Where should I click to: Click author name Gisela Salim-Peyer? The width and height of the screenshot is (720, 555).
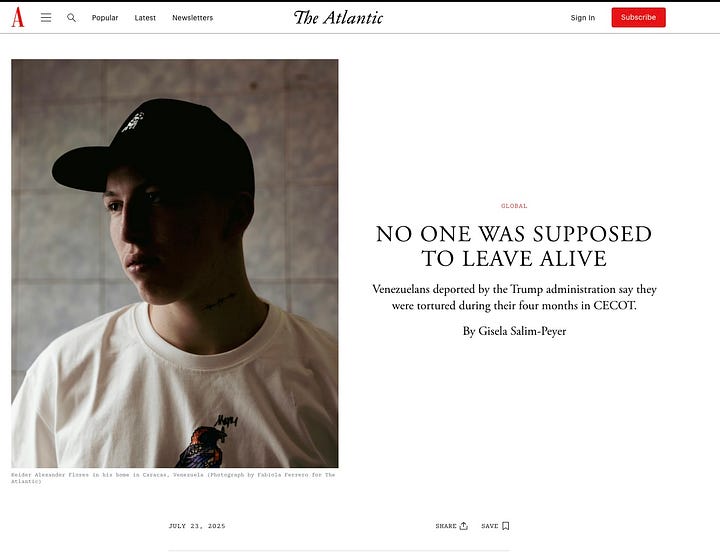(x=522, y=331)
